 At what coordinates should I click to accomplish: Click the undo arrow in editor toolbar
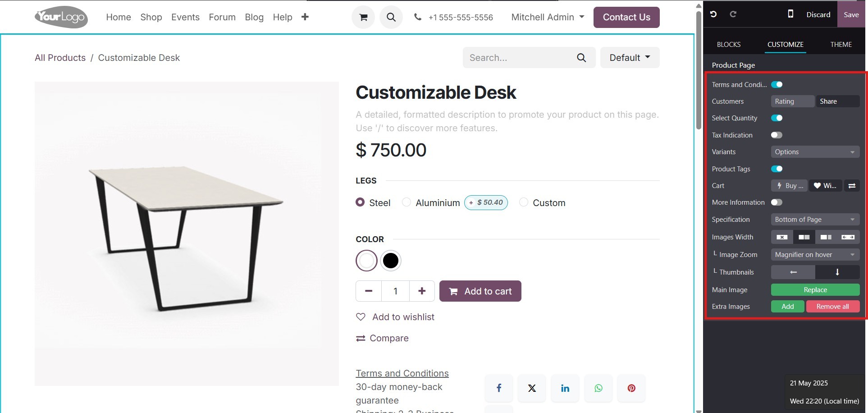coord(713,14)
